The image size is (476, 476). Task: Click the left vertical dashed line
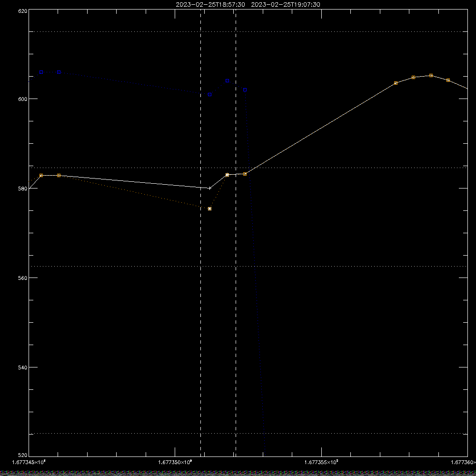coord(200,233)
